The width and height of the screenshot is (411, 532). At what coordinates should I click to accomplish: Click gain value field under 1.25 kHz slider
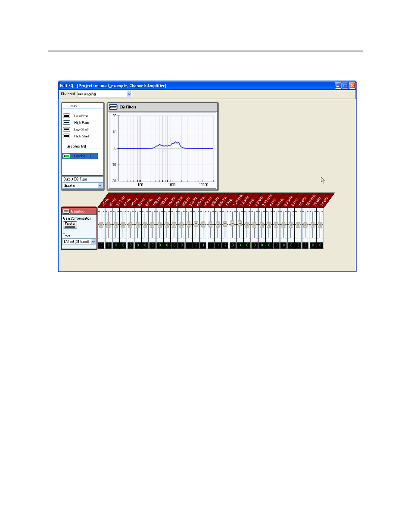tap(233, 245)
